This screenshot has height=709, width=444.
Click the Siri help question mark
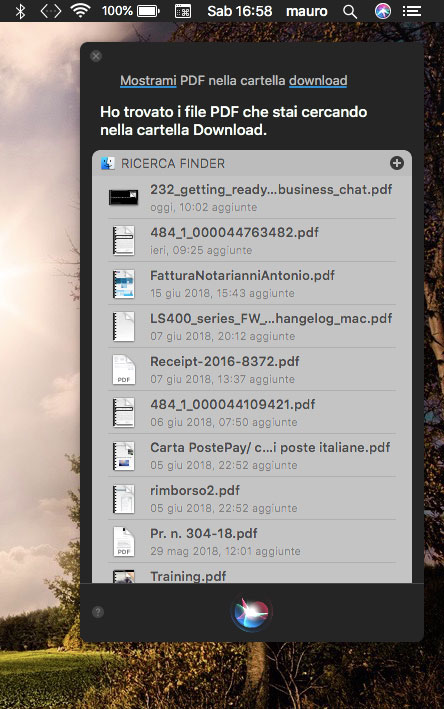point(98,612)
